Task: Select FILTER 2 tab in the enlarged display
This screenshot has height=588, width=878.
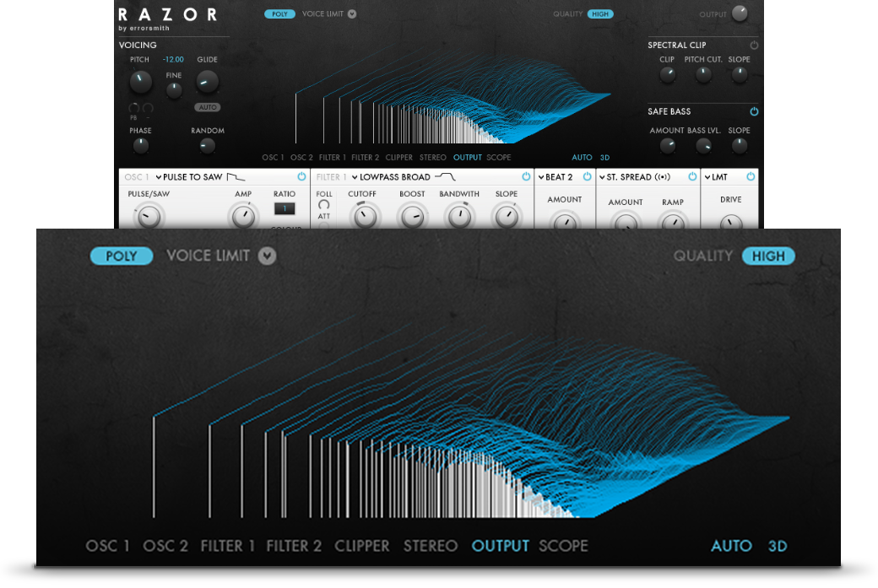Action: (294, 546)
